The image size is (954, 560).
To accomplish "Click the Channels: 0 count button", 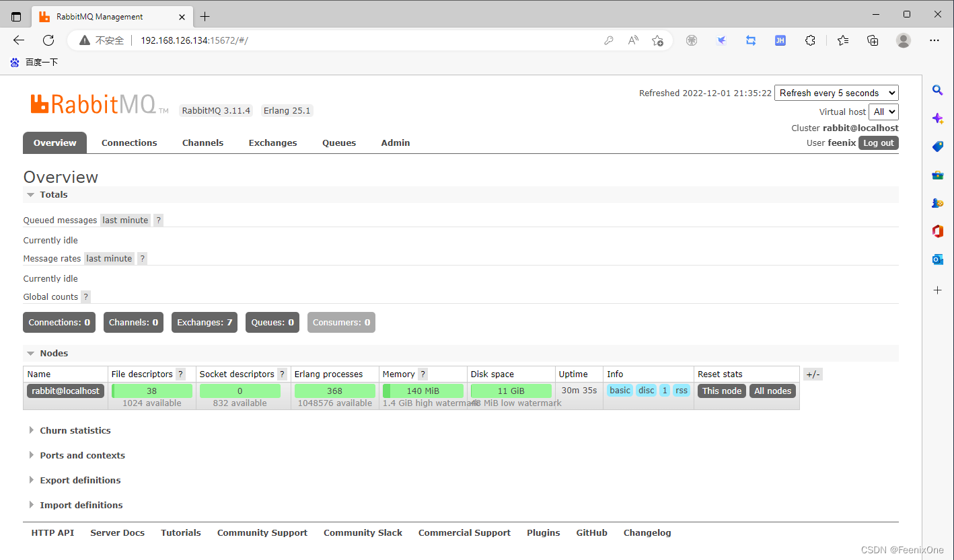I will pyautogui.click(x=133, y=322).
